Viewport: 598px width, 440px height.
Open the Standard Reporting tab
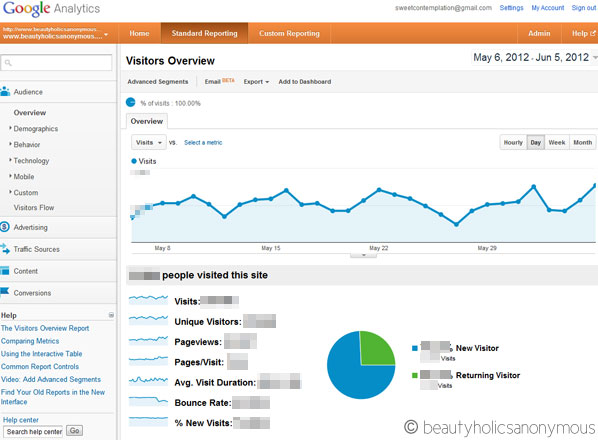click(204, 33)
